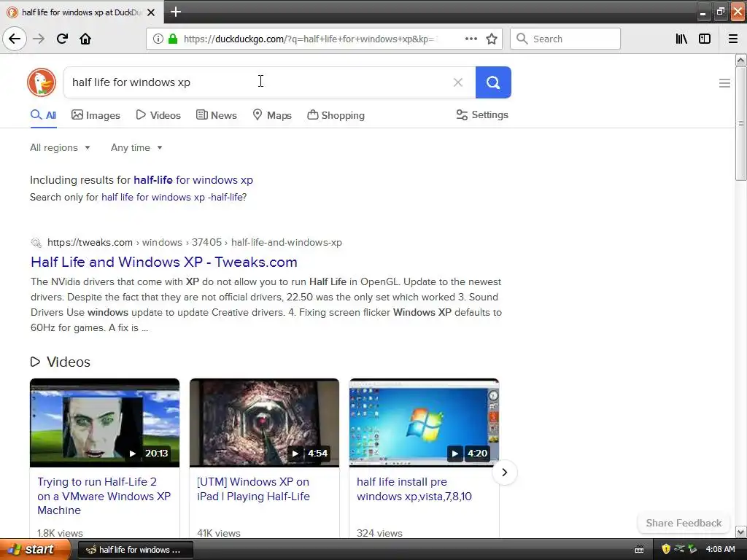Switch to Images tab

click(96, 115)
